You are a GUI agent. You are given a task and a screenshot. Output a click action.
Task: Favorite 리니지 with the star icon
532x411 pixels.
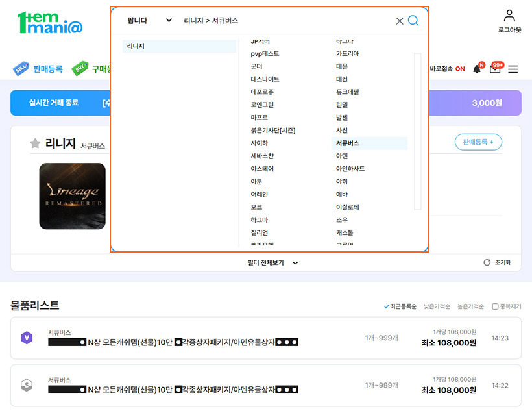click(x=35, y=143)
